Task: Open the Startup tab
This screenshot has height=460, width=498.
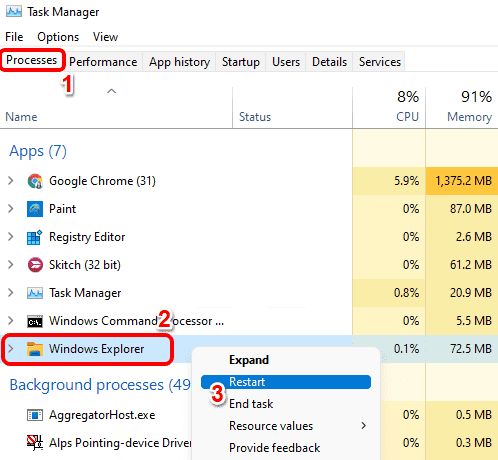Action: pos(241,62)
